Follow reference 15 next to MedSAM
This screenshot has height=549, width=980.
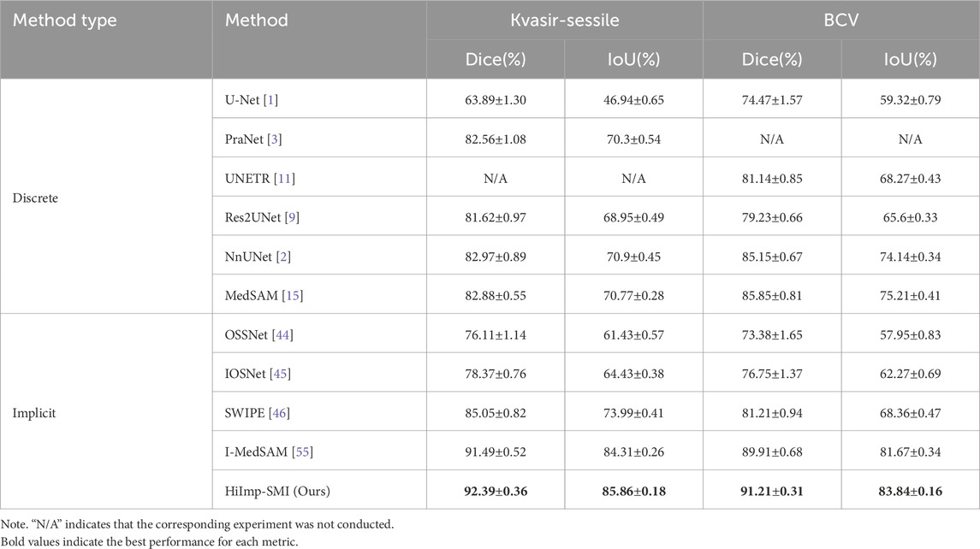[292, 295]
